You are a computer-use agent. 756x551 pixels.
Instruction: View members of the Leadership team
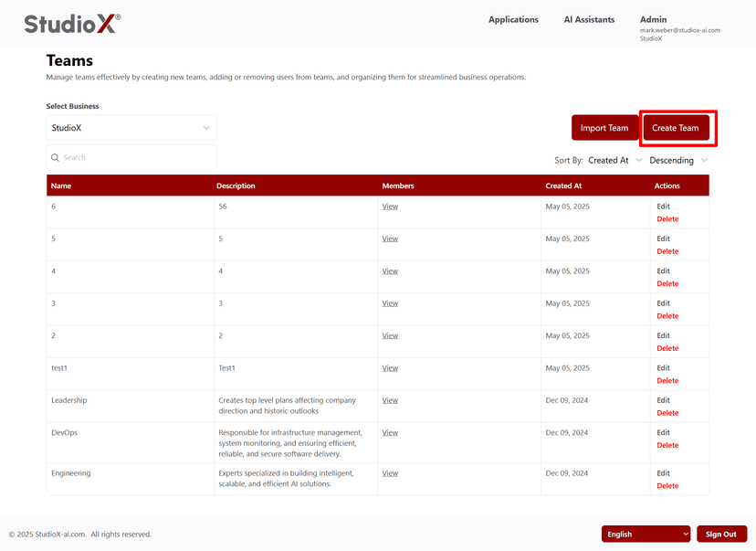coord(390,399)
